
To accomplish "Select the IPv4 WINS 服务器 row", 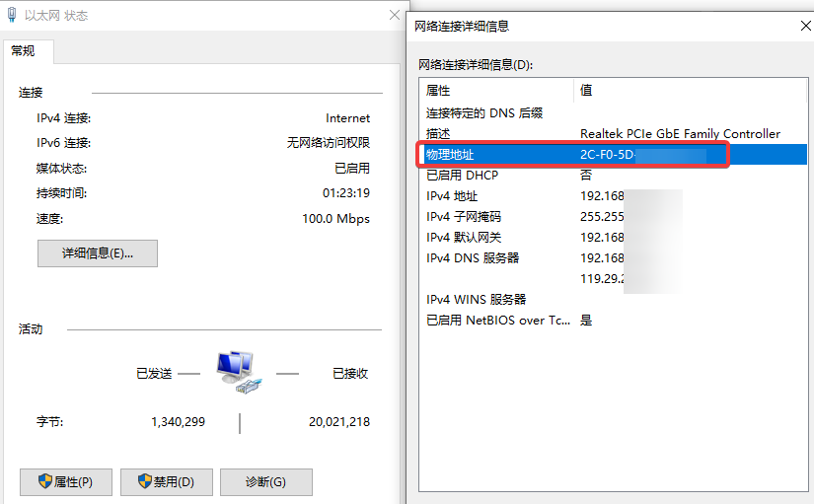I will [613, 300].
